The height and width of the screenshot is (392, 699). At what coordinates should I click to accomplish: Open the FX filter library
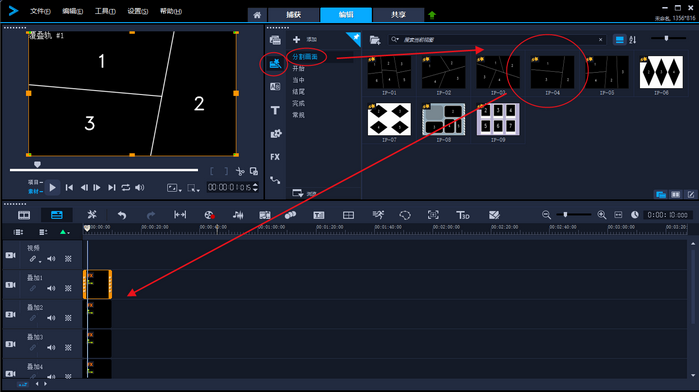point(275,157)
